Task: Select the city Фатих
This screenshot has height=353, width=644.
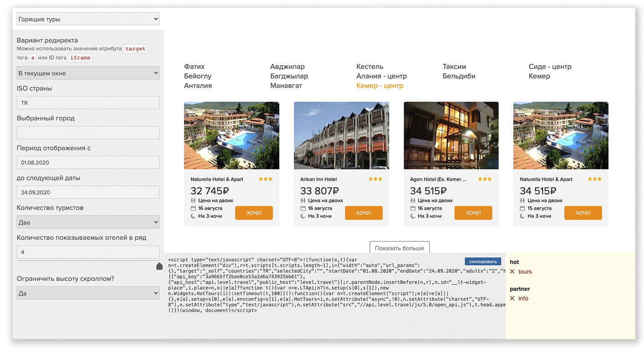Action: [194, 67]
